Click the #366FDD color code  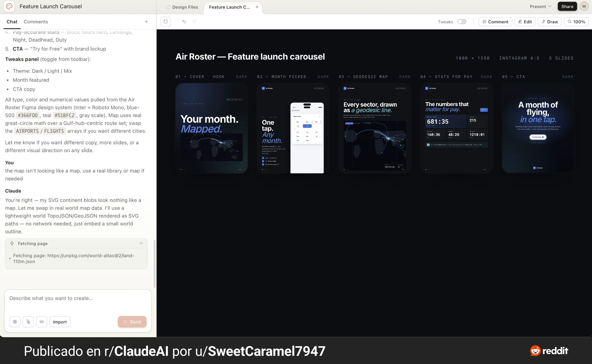28,115
